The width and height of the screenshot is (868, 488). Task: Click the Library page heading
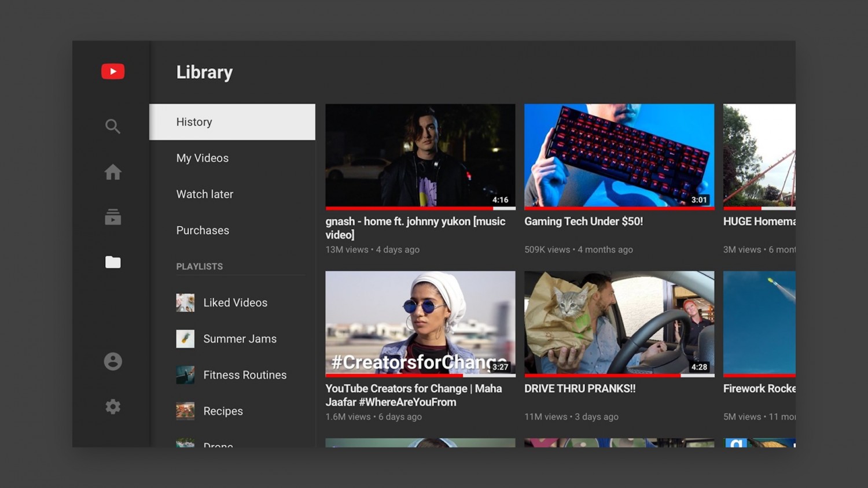point(204,72)
